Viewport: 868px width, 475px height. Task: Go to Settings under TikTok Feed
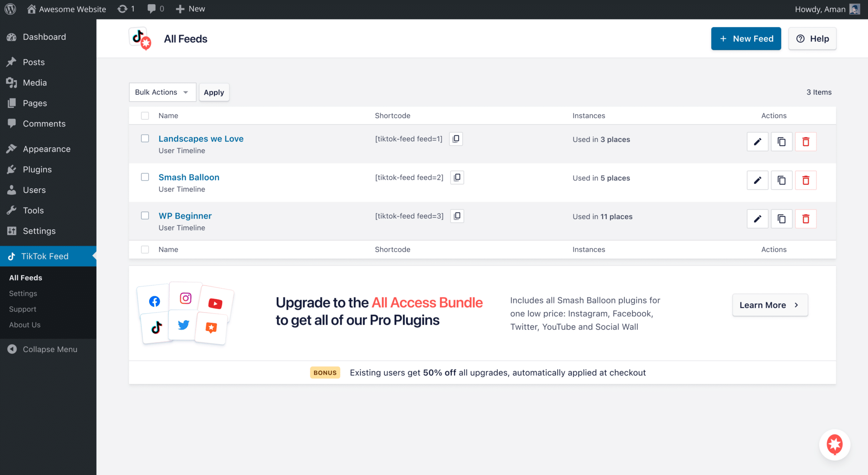point(23,293)
